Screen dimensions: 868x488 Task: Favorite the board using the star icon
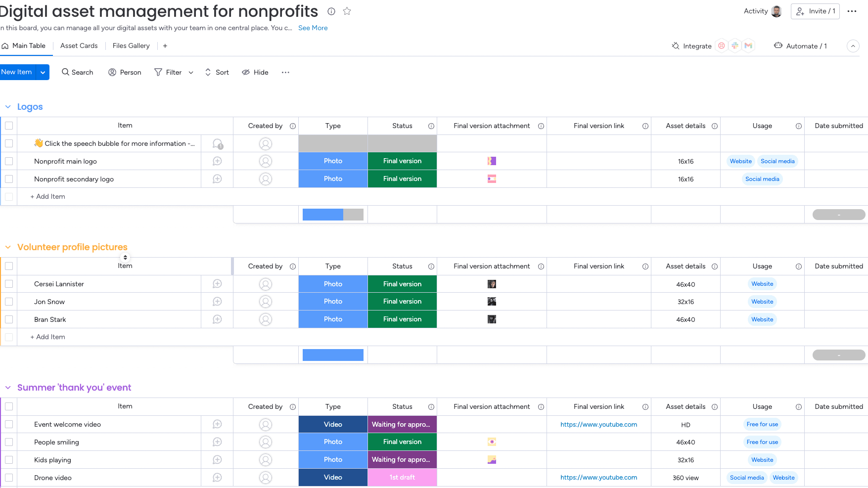click(347, 11)
